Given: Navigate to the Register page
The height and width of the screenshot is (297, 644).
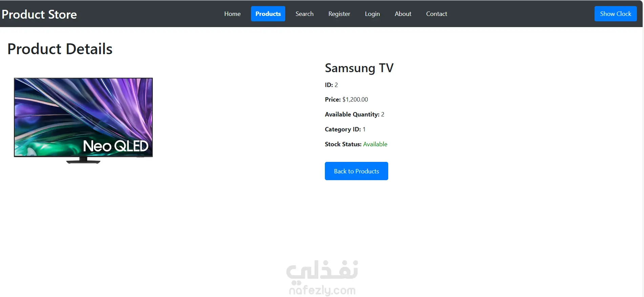Looking at the screenshot, I should click(x=339, y=14).
